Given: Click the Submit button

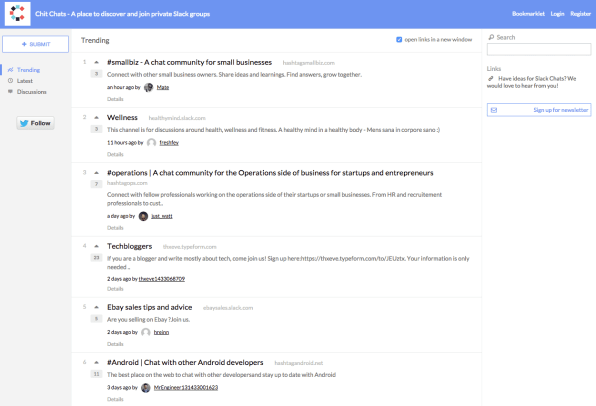Looking at the screenshot, I should (36, 44).
